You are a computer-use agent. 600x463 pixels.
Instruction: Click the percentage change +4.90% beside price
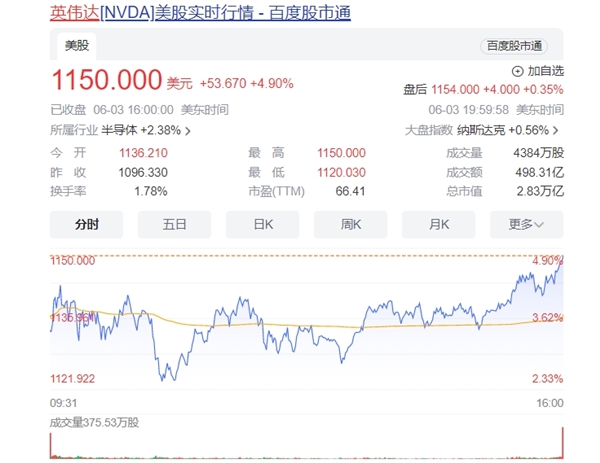pyautogui.click(x=272, y=83)
